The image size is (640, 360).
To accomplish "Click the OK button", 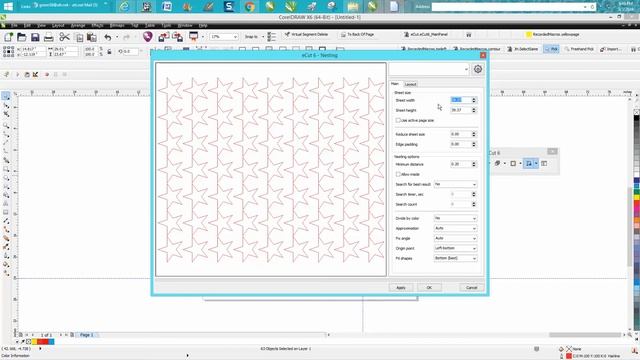I will [429, 288].
